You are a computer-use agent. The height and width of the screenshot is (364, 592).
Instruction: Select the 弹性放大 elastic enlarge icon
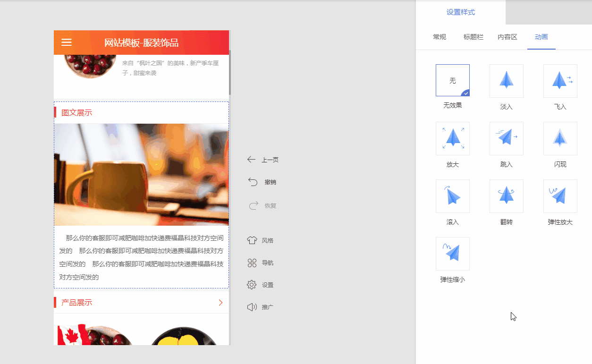click(560, 196)
